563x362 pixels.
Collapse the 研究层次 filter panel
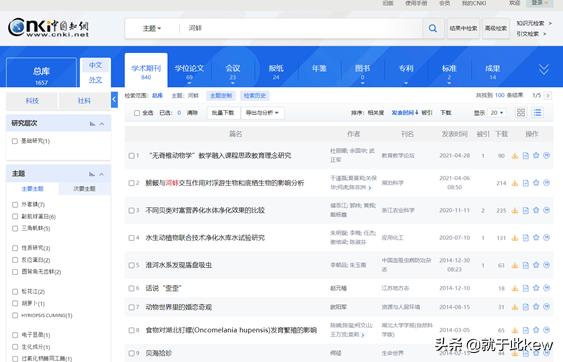point(102,124)
